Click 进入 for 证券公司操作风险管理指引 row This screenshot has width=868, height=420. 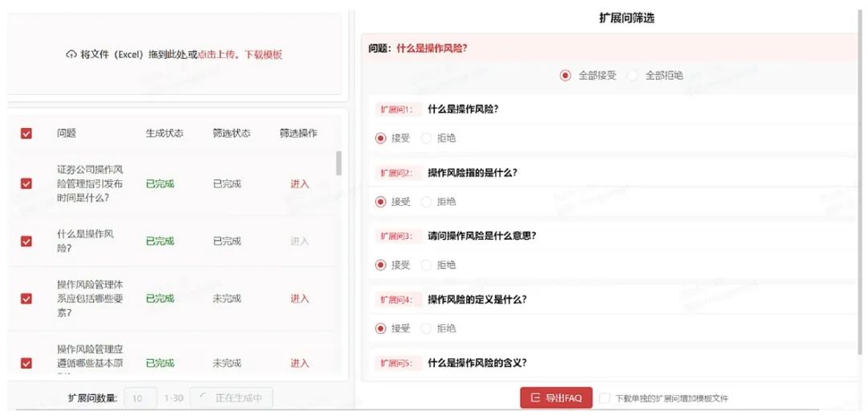[300, 184]
